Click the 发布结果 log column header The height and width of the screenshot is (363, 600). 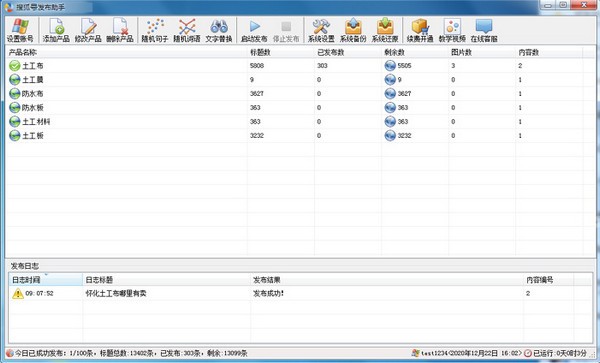[x=387, y=280]
